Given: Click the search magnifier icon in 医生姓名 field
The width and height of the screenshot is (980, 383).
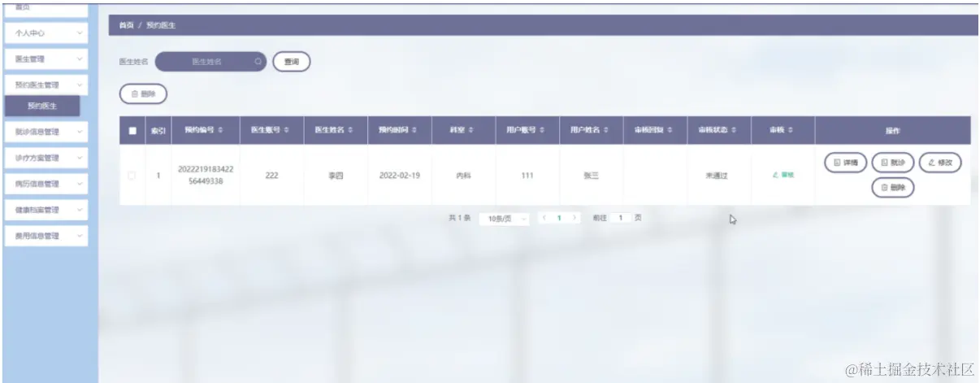Looking at the screenshot, I should click(x=258, y=61).
